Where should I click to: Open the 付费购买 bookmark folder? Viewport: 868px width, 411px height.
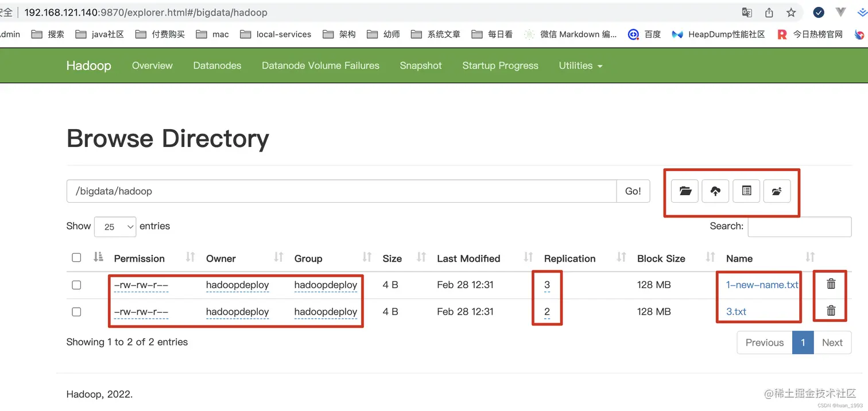pos(160,34)
